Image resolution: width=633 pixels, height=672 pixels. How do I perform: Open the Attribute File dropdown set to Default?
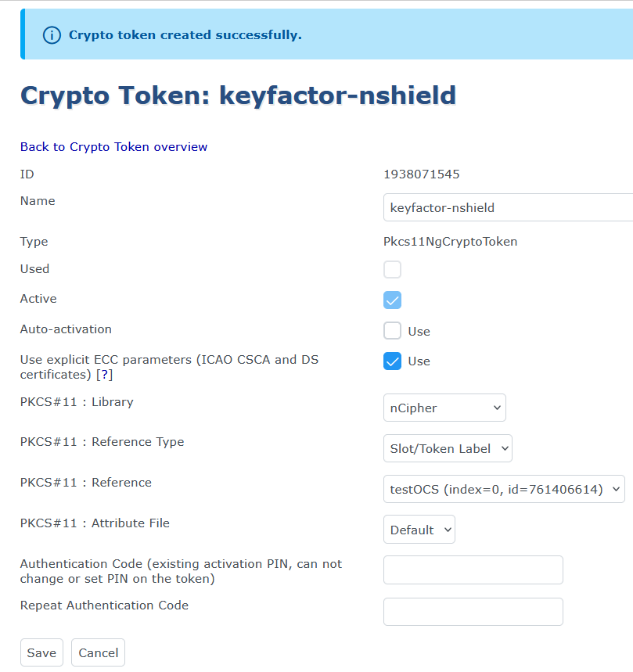coord(419,529)
